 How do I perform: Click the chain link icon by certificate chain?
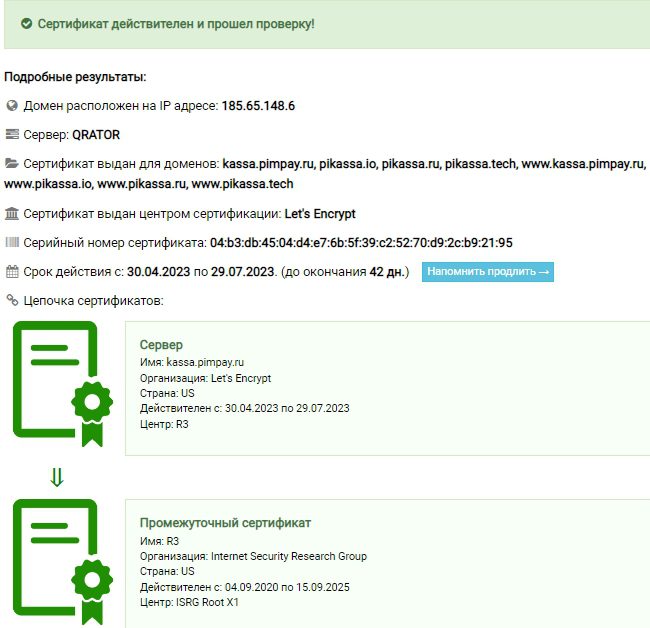(12, 300)
